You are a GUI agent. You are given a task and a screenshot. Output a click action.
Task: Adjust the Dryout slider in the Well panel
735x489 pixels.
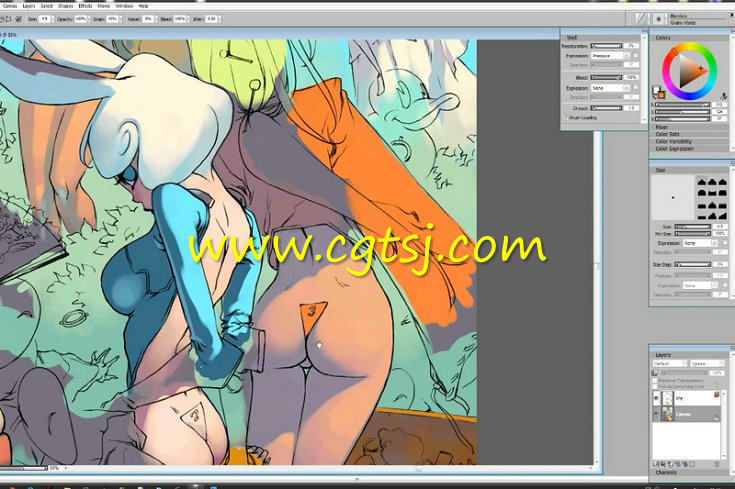tap(606, 108)
